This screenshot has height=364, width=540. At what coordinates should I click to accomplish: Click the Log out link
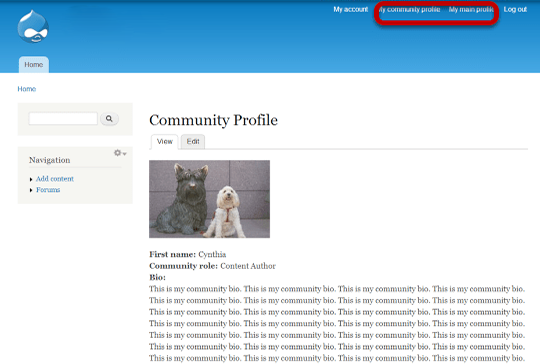point(515,9)
